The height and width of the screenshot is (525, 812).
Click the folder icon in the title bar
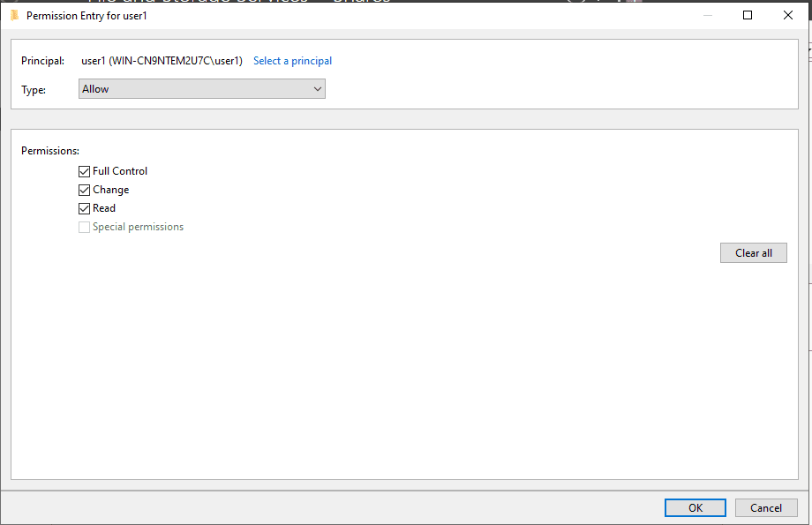14,16
